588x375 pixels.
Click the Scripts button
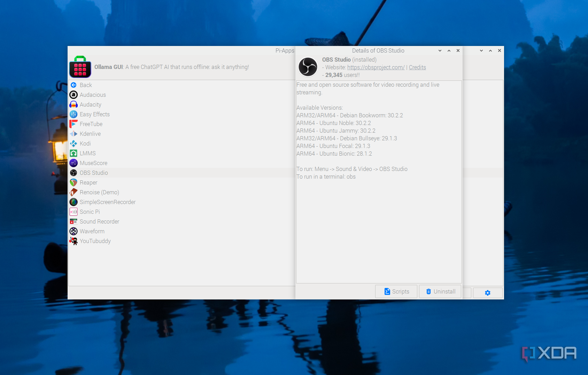[x=396, y=291]
